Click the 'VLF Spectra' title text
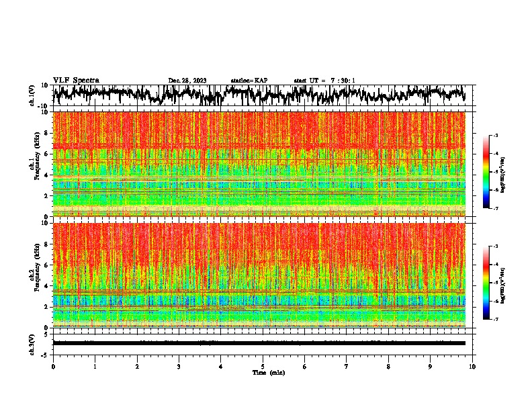 click(x=76, y=80)
